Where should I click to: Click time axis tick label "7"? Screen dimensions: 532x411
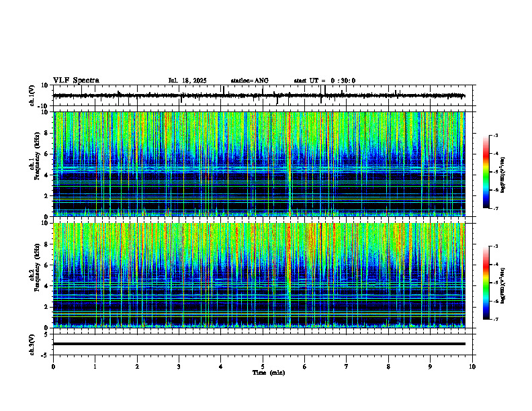click(347, 367)
